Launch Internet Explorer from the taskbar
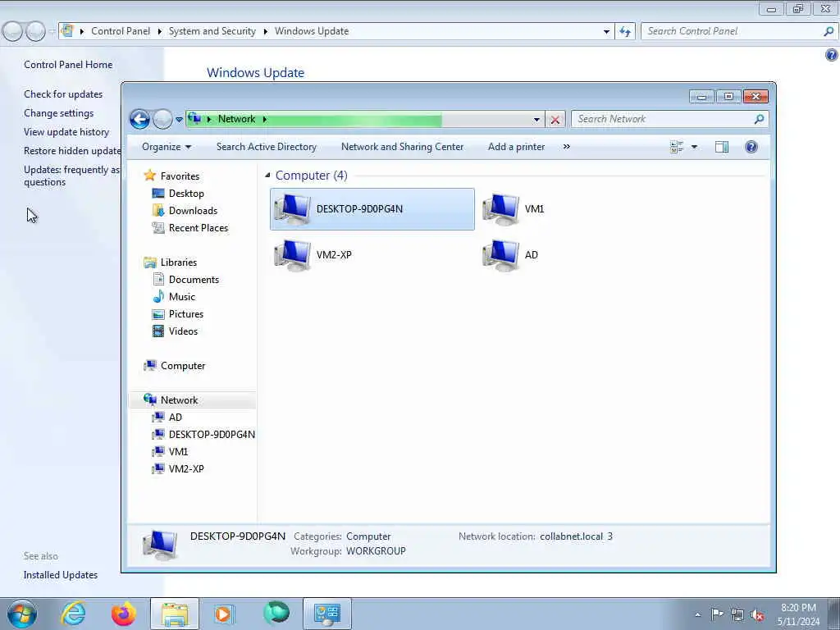This screenshot has height=630, width=840. click(73, 614)
